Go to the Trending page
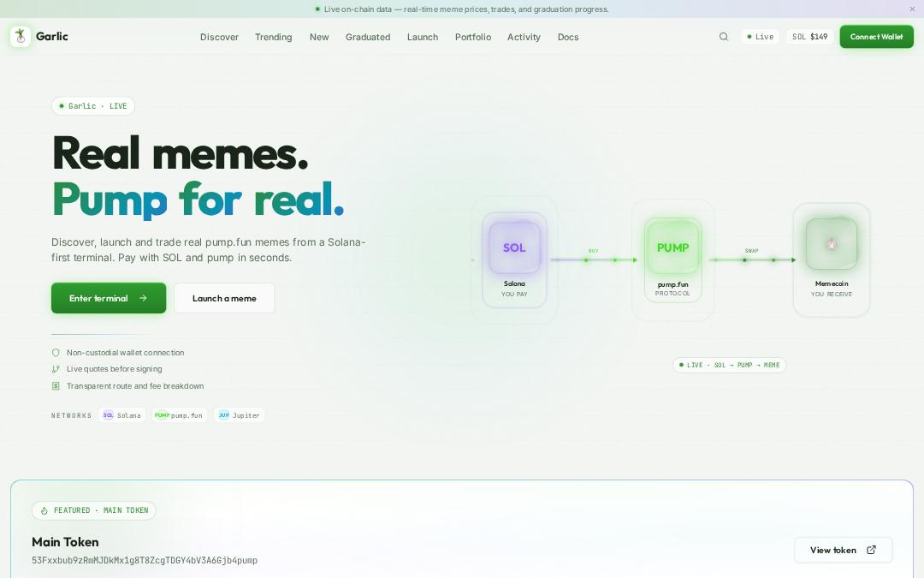The height and width of the screenshot is (578, 924). point(274,37)
